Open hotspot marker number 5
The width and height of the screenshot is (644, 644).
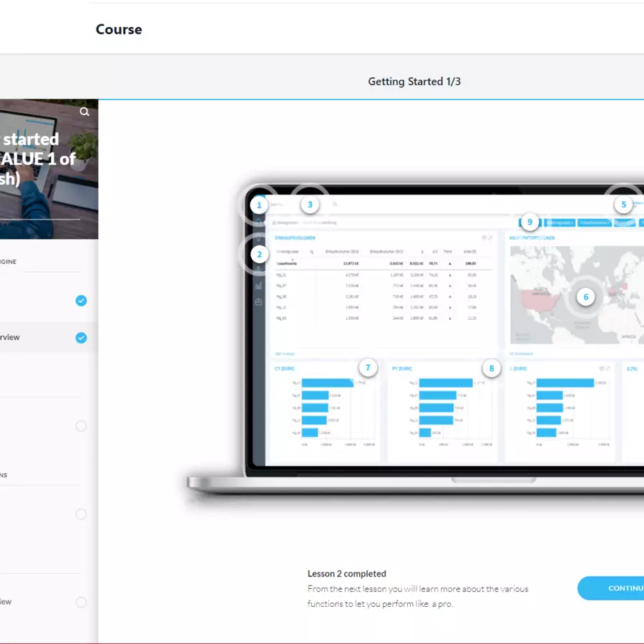pyautogui.click(x=623, y=205)
